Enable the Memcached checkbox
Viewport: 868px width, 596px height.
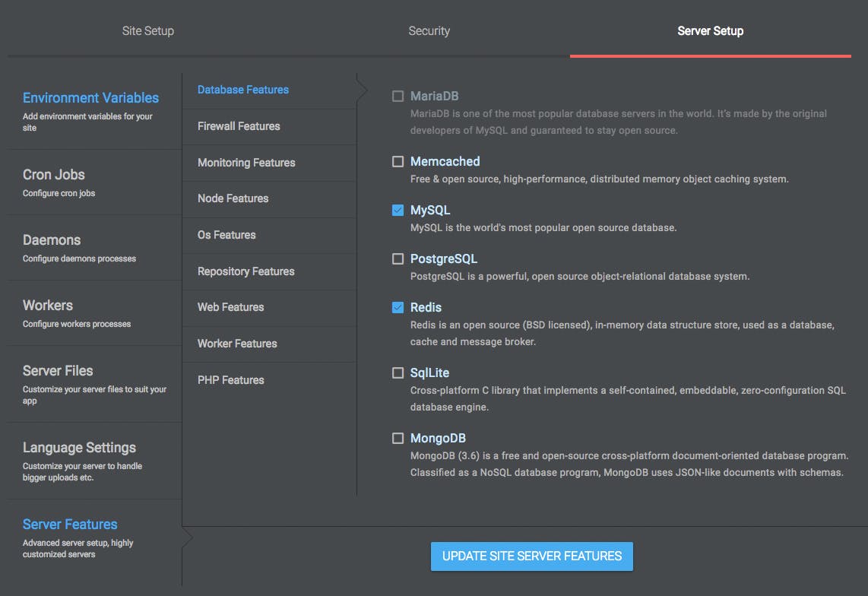point(398,162)
